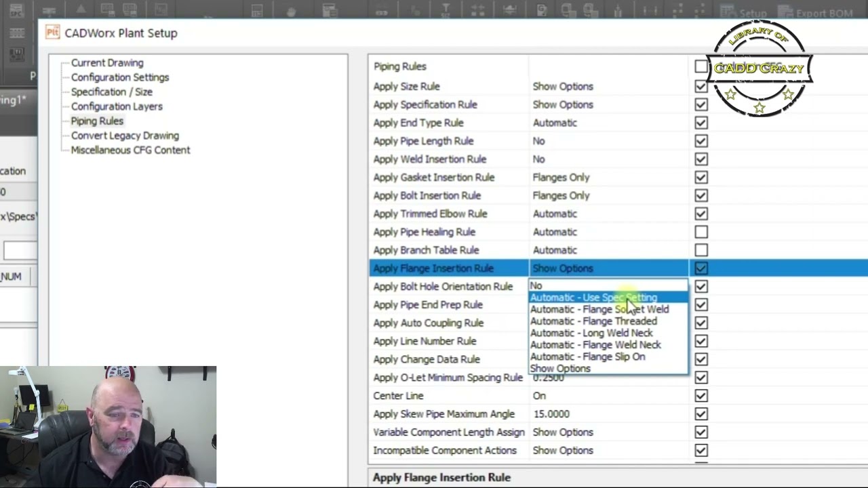Select Current Drawing in the setup tree

[107, 62]
